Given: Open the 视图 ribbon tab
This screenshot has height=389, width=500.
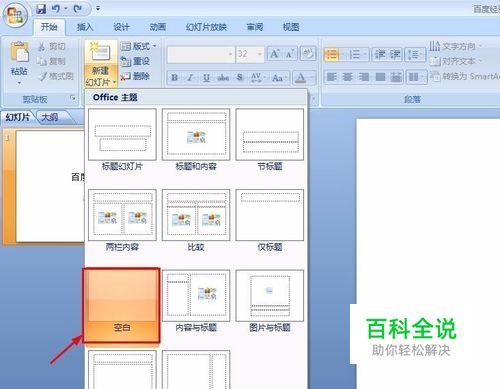Looking at the screenshot, I should point(291,27).
